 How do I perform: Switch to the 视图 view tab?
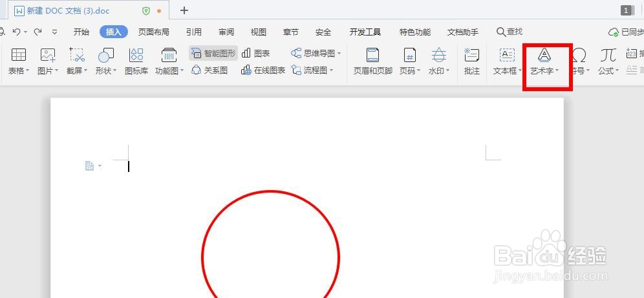[259, 32]
